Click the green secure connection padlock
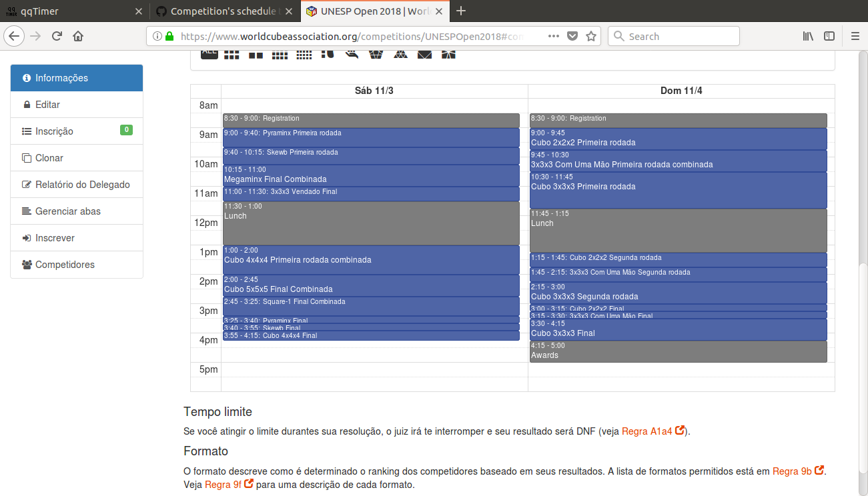868x496 pixels. tap(169, 36)
